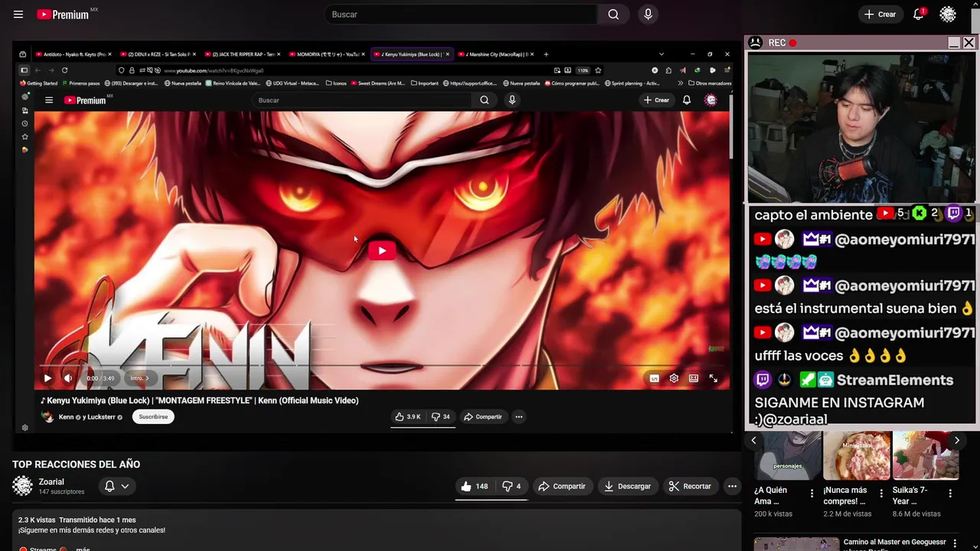List all tabs with the dropdown chevron
The height and width of the screenshot is (551, 980).
point(662,54)
